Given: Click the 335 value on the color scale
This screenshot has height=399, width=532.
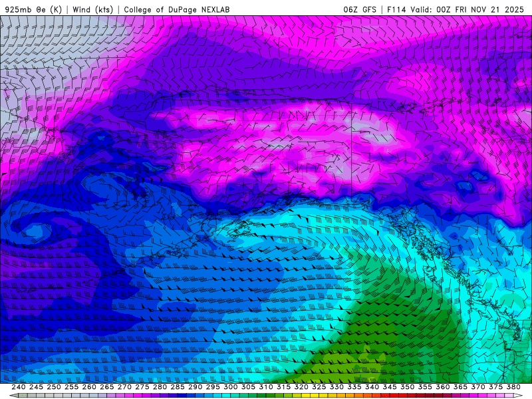Looking at the screenshot, I should pyautogui.click(x=354, y=387).
